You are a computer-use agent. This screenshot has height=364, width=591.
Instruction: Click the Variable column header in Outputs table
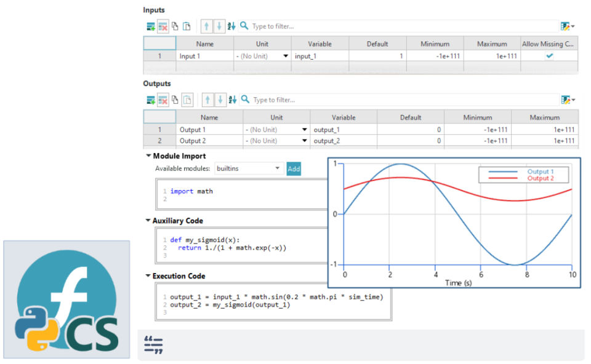click(344, 117)
